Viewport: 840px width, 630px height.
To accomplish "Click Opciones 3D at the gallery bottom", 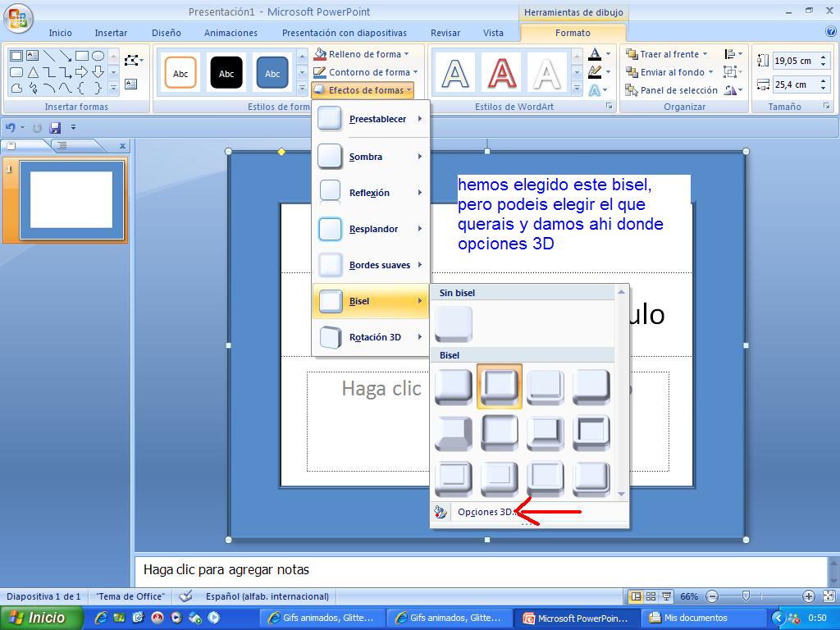I will coord(485,512).
